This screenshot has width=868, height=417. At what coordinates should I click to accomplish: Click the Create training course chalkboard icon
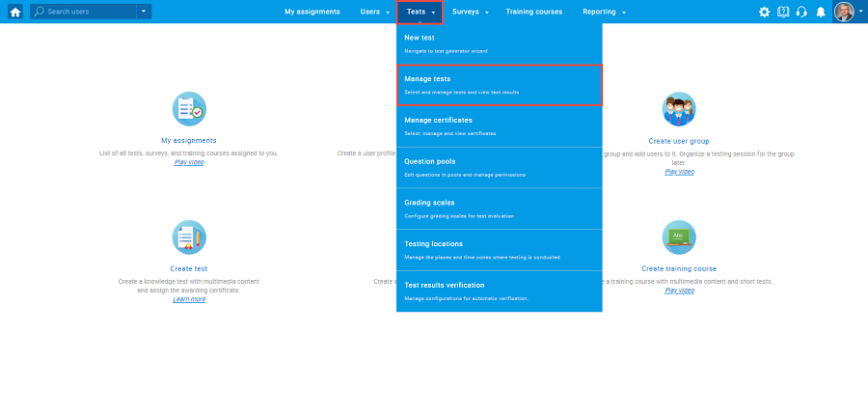click(x=679, y=236)
